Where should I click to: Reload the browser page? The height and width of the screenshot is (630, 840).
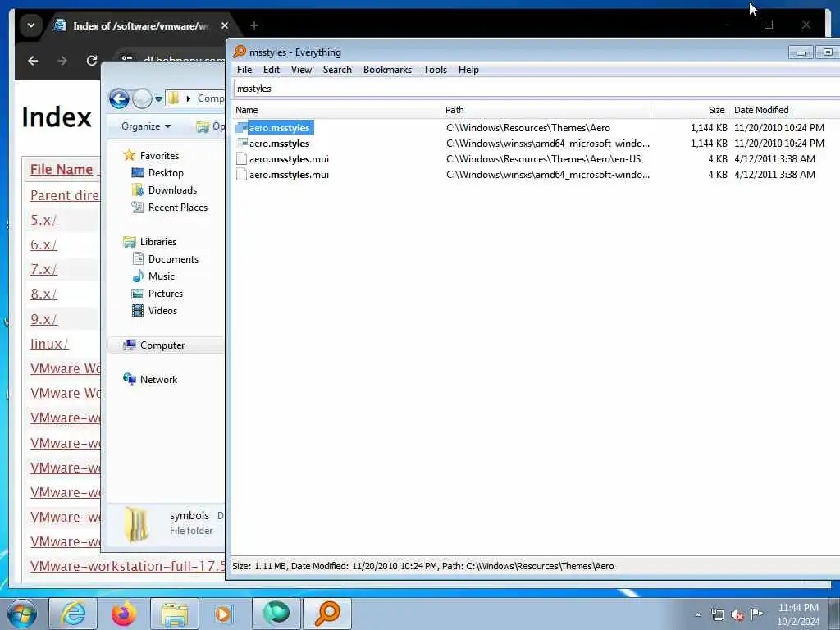coord(92,61)
